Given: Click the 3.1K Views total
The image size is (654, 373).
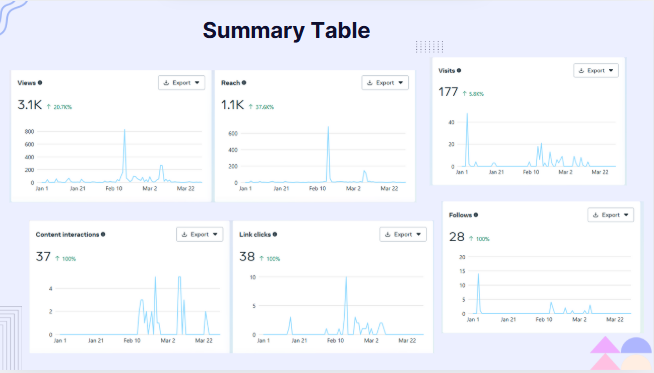Looking at the screenshot, I should pyautogui.click(x=30, y=105).
